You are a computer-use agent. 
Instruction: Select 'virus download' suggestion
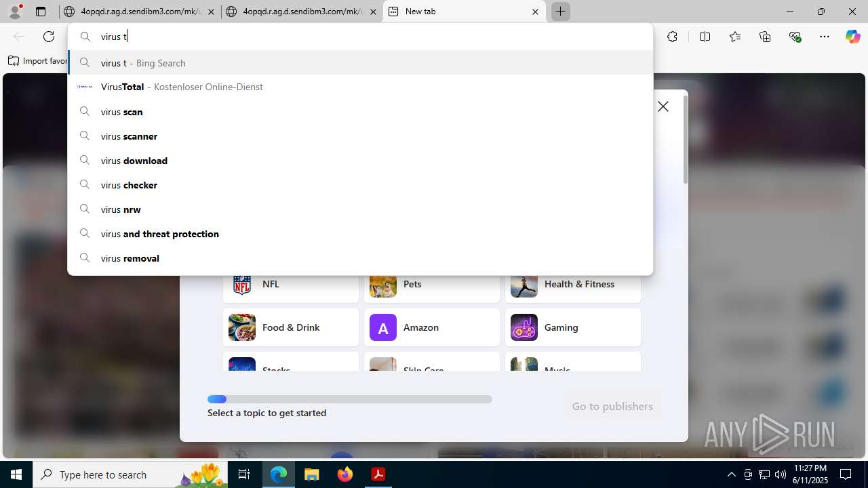[361, 161]
